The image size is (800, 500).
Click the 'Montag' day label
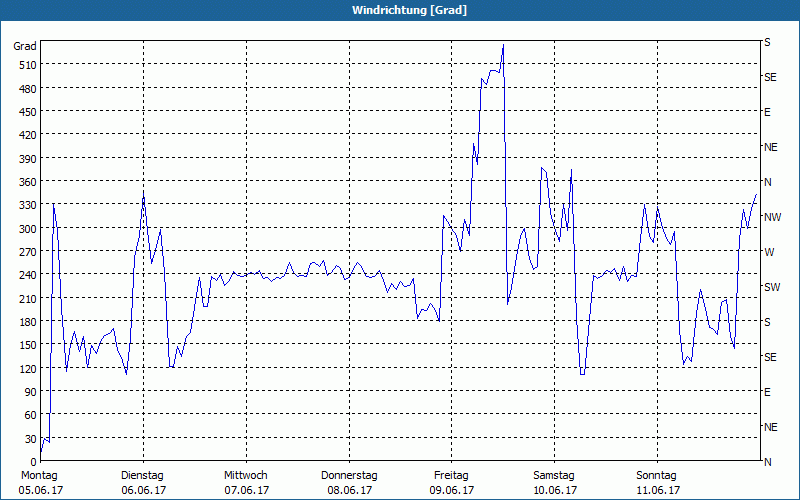39,476
